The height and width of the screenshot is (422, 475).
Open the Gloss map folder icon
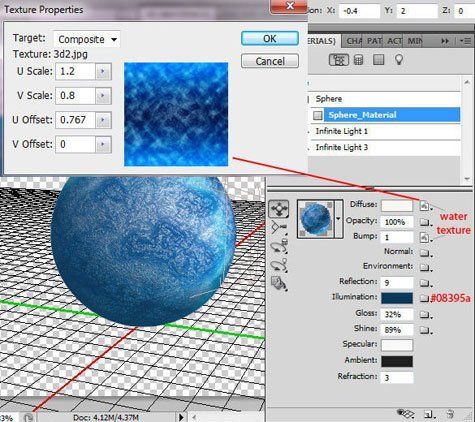click(x=425, y=314)
